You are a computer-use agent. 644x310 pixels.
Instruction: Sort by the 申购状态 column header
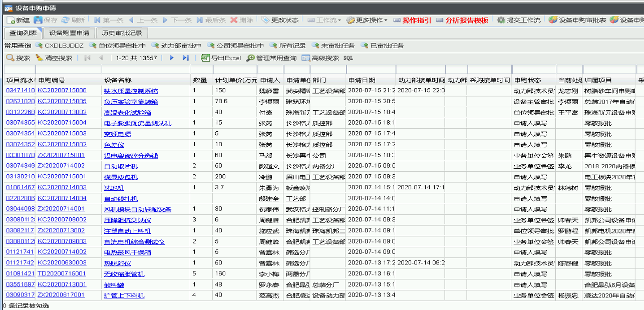click(x=534, y=80)
